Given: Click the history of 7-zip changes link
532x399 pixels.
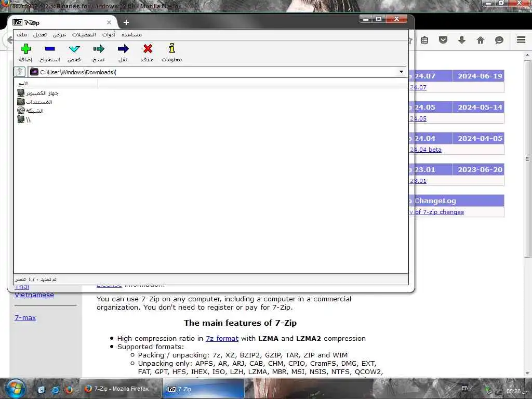Looking at the screenshot, I should coord(436,212).
